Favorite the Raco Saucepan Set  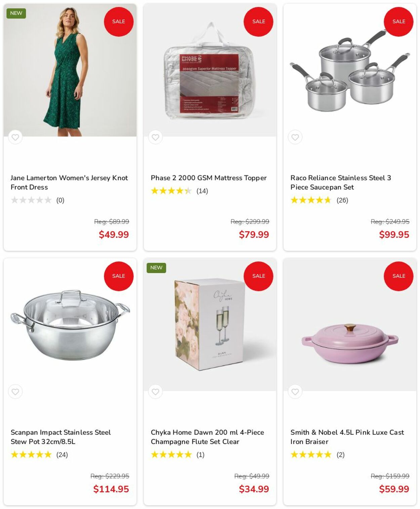point(295,137)
